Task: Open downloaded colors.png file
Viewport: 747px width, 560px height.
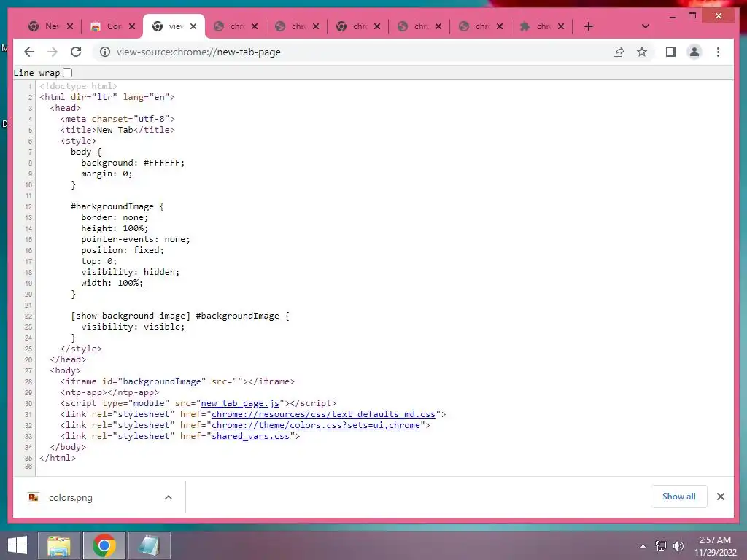Action: coord(71,497)
